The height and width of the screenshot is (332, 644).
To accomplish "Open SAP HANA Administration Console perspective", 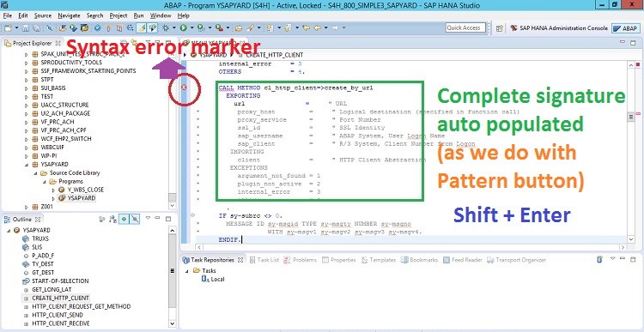I will (x=559, y=28).
